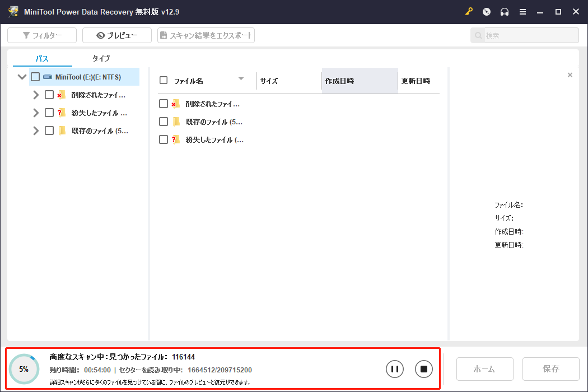
Task: Open the bootable media disc icon
Action: pyautogui.click(x=487, y=12)
